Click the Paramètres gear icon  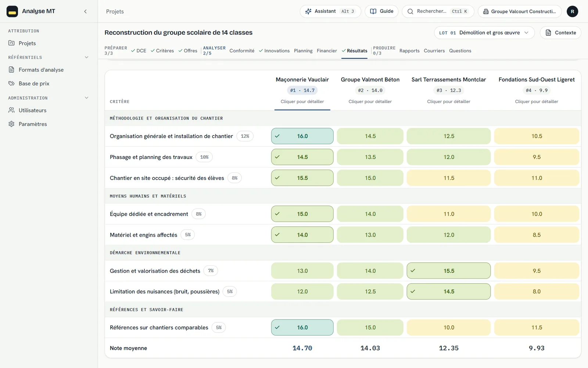[x=12, y=124]
